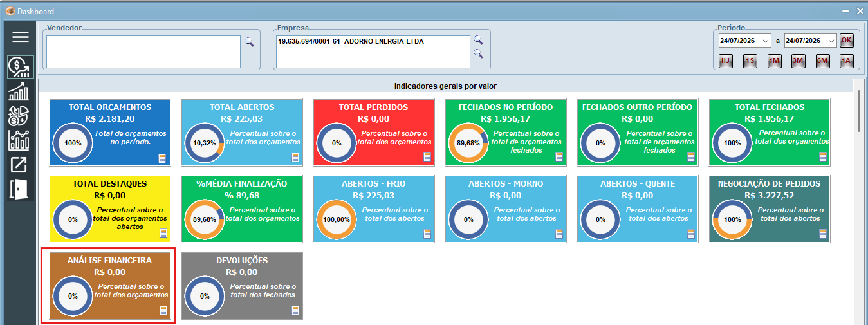Image resolution: width=868 pixels, height=325 pixels.
Task: Click the 'FECHADOS OUTRO PERÍODO' card title
Action: click(638, 107)
